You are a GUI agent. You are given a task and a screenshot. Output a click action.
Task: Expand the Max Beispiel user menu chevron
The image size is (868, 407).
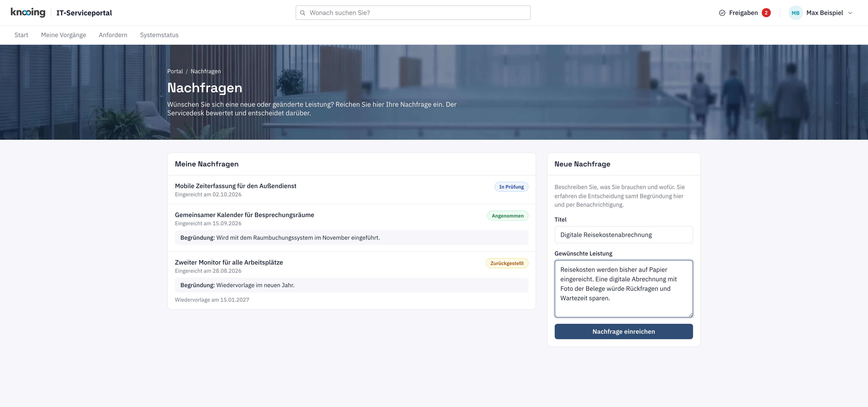coord(850,13)
